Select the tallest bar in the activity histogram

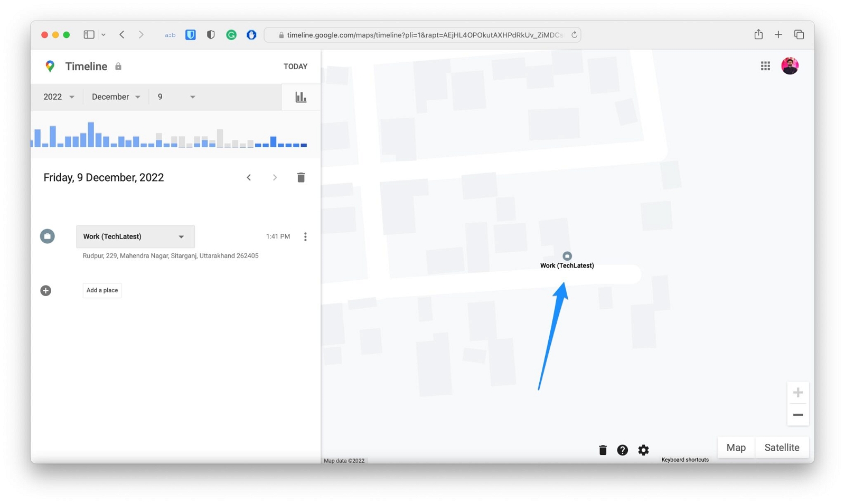pyautogui.click(x=91, y=135)
